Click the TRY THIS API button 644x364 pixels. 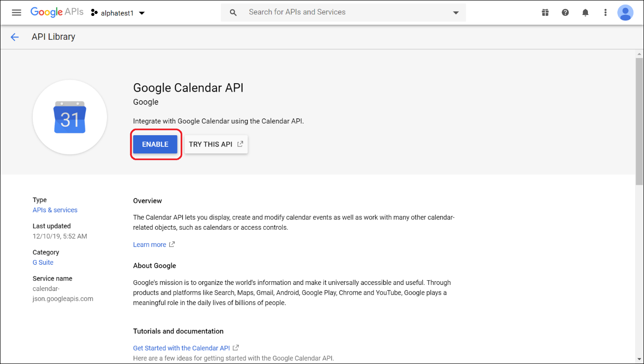(216, 144)
